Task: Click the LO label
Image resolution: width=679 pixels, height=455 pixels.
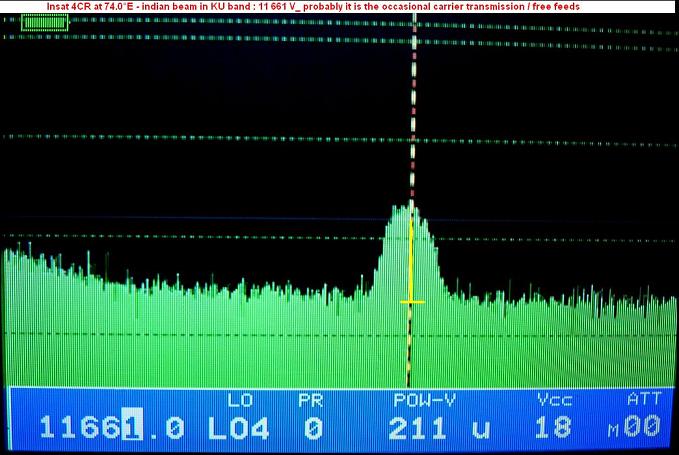Action: 240,400
